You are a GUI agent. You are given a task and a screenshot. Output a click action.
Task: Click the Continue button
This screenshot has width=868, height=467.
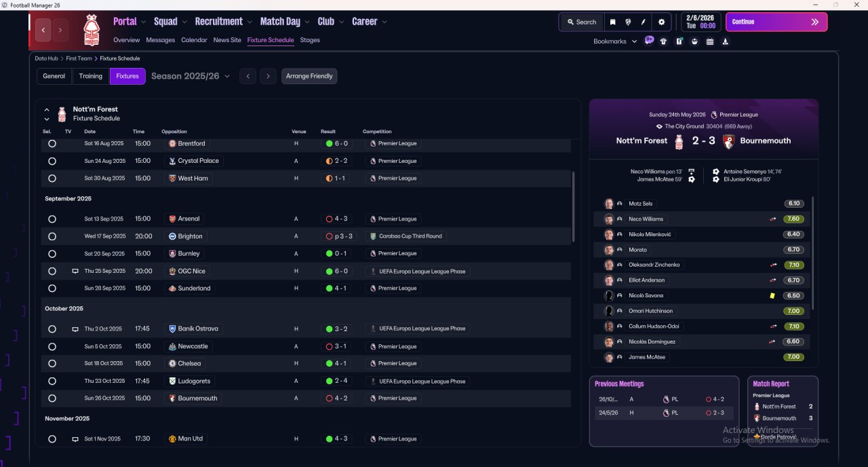pos(776,22)
